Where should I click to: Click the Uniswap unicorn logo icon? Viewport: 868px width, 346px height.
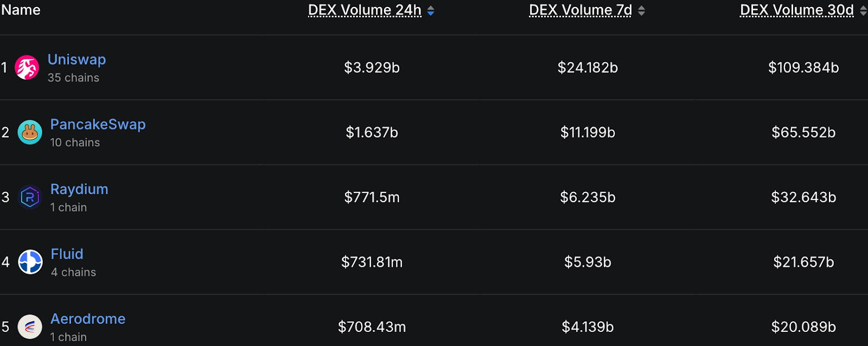[x=27, y=68]
